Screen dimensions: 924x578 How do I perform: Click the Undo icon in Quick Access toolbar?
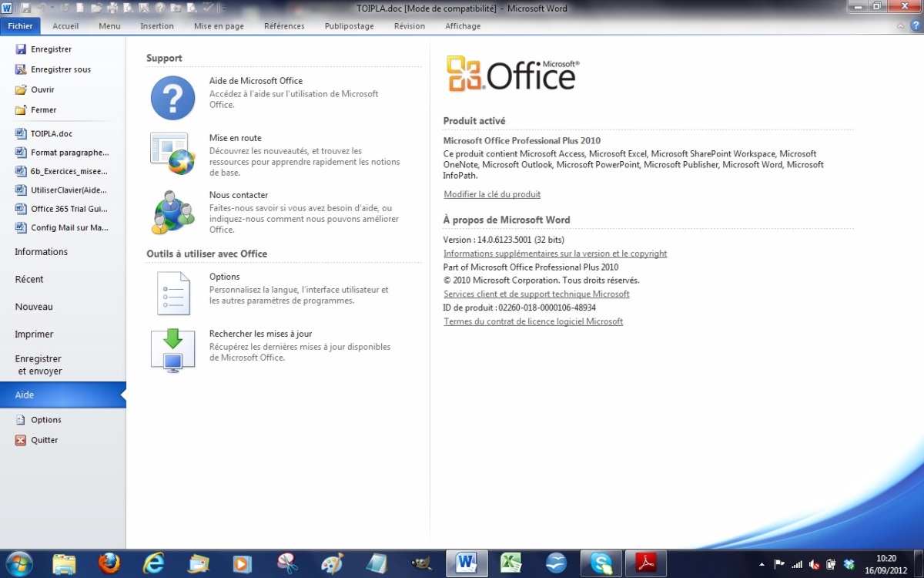point(42,8)
